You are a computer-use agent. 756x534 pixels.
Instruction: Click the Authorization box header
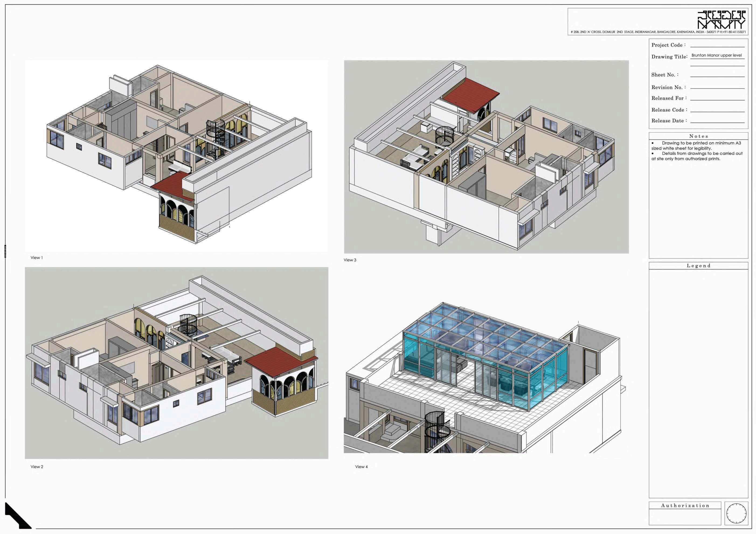[685, 505]
